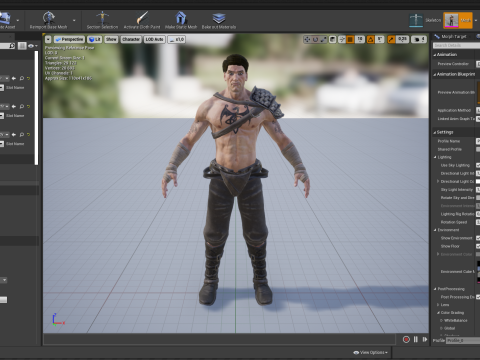Viewport: 480px width, 360px height.
Task: Open the Perspective viewport dropdown
Action: click(69, 39)
